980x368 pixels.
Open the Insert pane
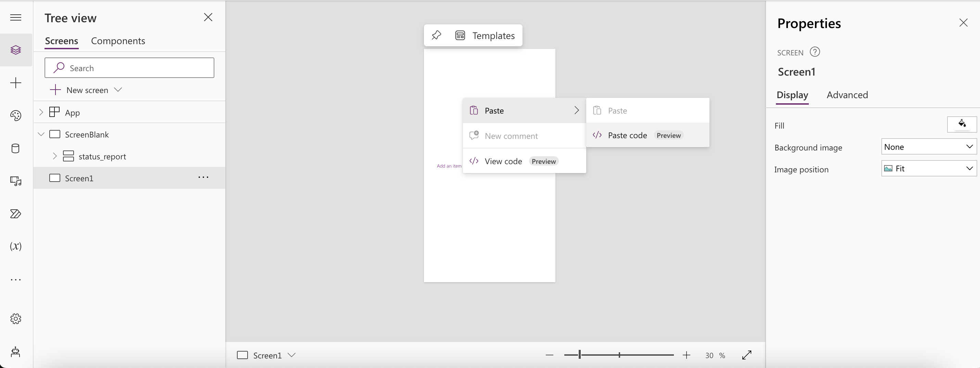click(x=16, y=83)
